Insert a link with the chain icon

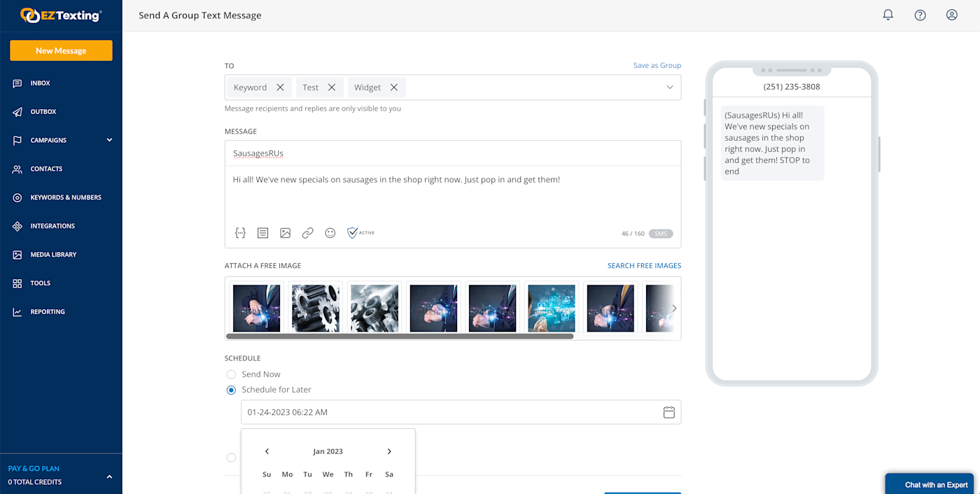(x=308, y=233)
